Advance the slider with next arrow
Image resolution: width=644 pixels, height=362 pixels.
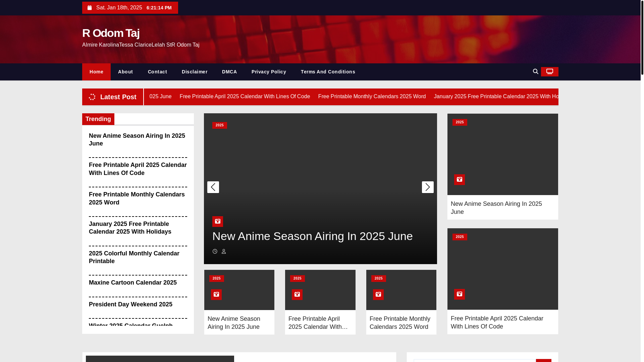point(427,187)
